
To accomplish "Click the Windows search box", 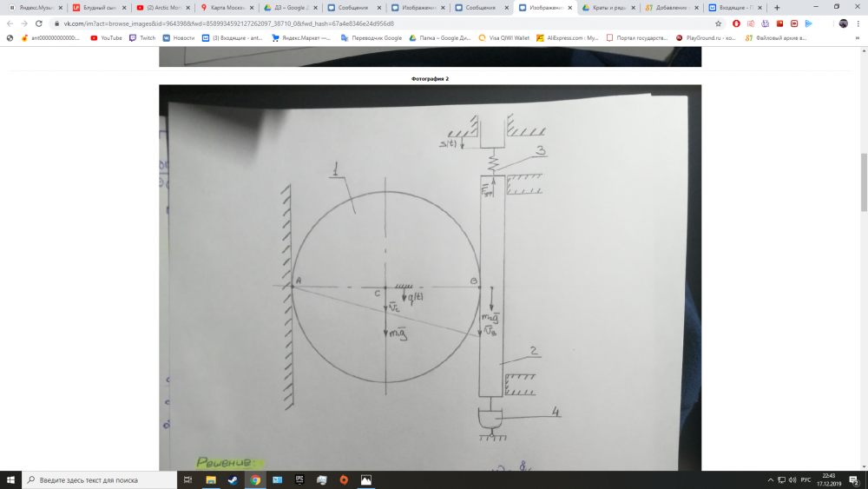I will coord(100,480).
